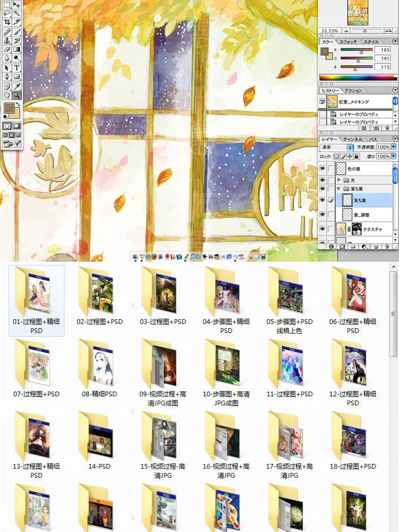The image size is (399, 532).
Task: Open the Color panel options menu
Action: [395, 41]
